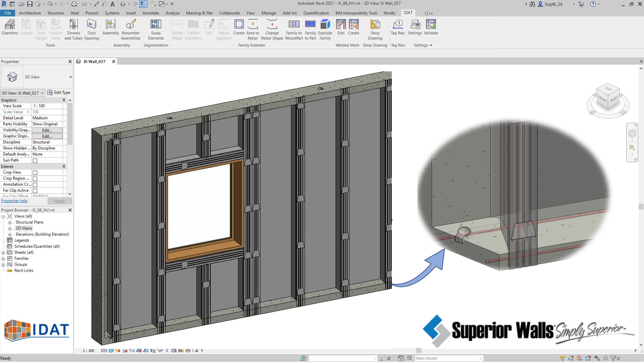Click the Properties help link
The width and height of the screenshot is (644, 362).
(x=14, y=200)
